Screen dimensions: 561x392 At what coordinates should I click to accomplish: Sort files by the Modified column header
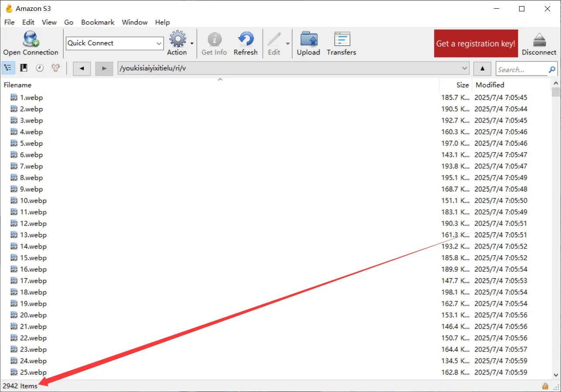tap(490, 85)
